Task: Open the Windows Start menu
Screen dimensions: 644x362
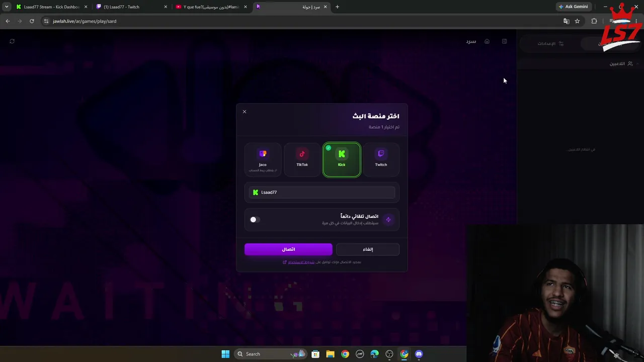Action: point(225,354)
